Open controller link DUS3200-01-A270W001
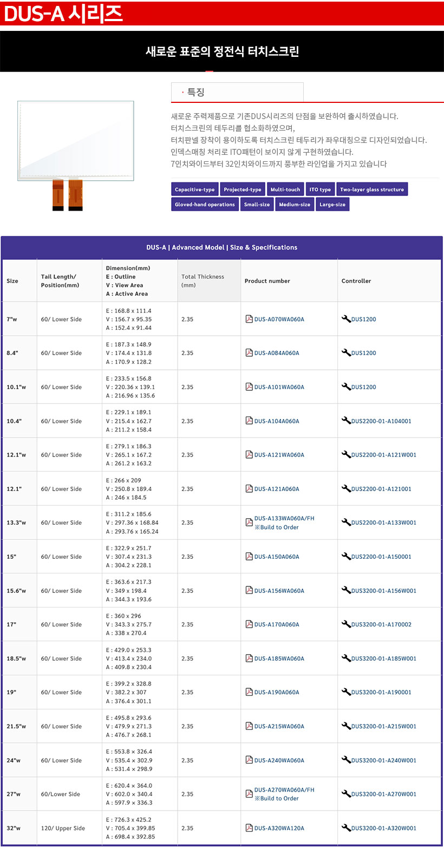This screenshot has width=444, height=868. pyautogui.click(x=384, y=794)
